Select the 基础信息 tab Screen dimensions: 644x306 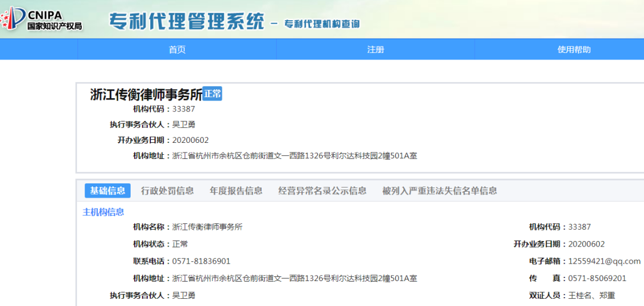point(107,191)
